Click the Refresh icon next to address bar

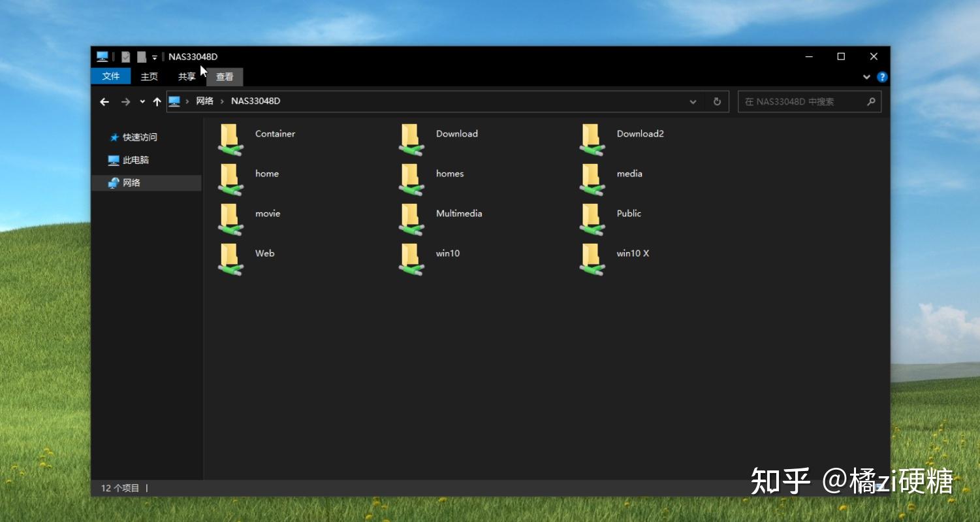pos(716,101)
